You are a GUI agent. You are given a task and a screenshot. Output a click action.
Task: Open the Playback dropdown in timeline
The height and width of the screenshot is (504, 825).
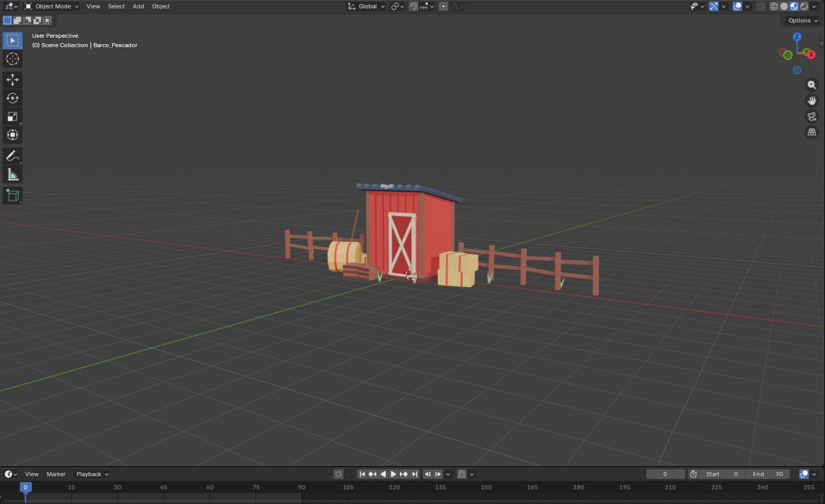click(92, 474)
